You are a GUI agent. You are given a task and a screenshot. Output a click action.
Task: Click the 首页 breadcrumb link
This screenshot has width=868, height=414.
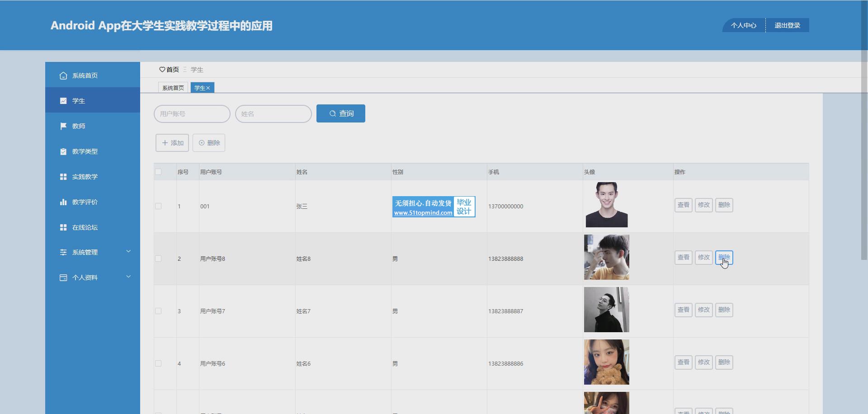(173, 70)
